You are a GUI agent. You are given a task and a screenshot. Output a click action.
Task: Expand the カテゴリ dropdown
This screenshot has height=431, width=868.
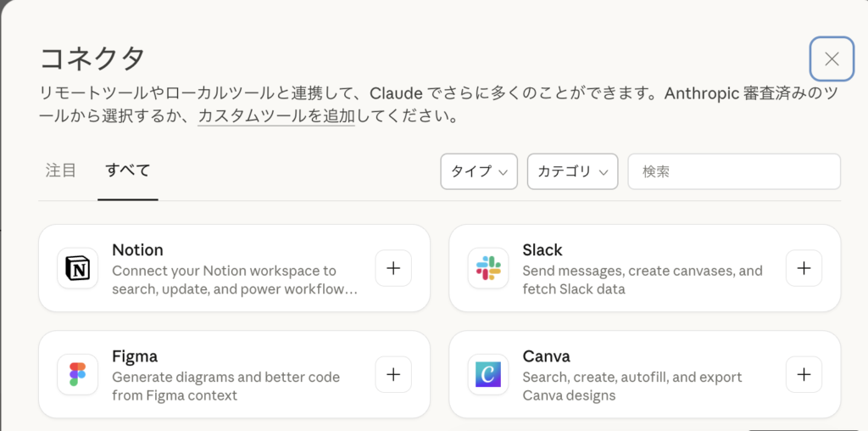(x=572, y=171)
